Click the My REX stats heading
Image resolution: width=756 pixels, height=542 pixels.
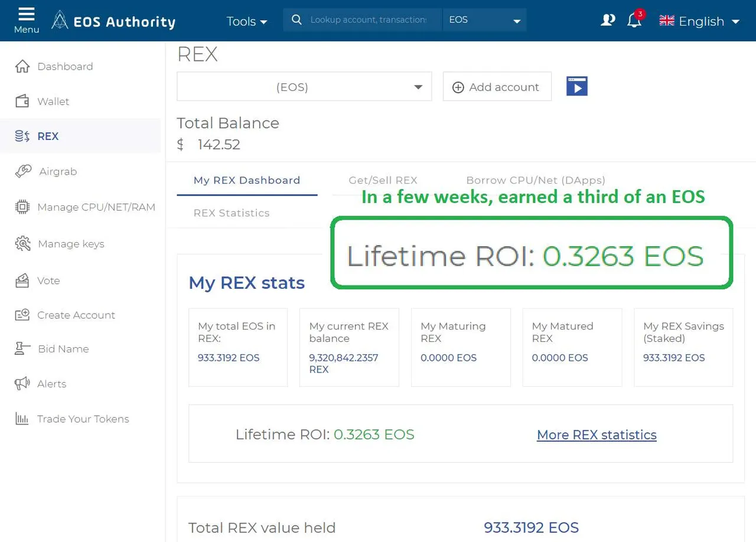246,283
